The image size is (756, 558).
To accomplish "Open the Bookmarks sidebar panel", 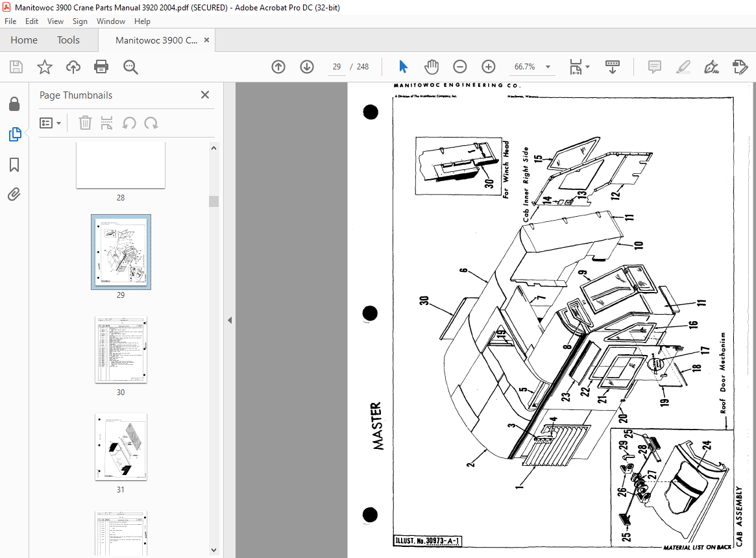I will coord(14,164).
